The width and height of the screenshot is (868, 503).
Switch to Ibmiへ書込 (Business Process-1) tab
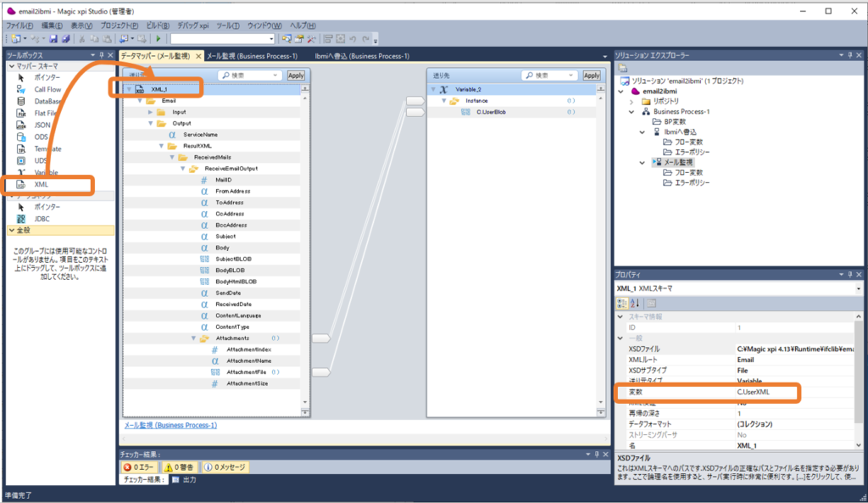362,56
